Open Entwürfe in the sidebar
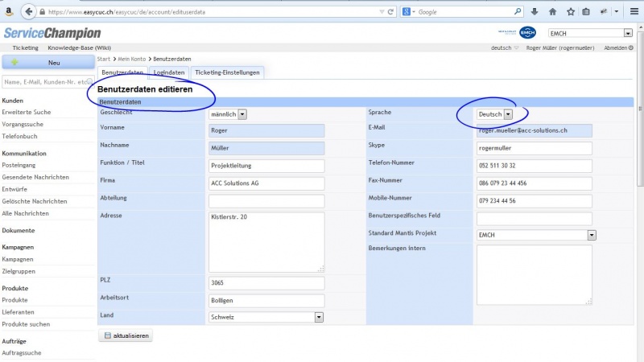Screen dimensions: 644x362 coord(14,189)
